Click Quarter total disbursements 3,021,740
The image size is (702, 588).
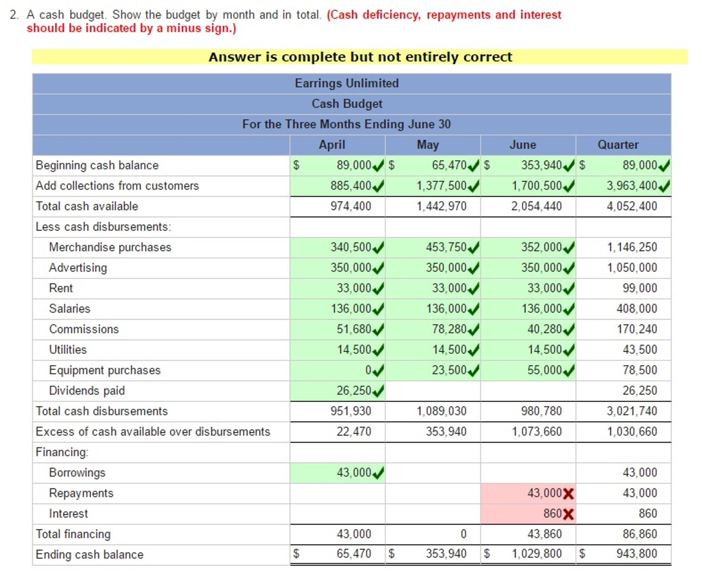tap(632, 411)
